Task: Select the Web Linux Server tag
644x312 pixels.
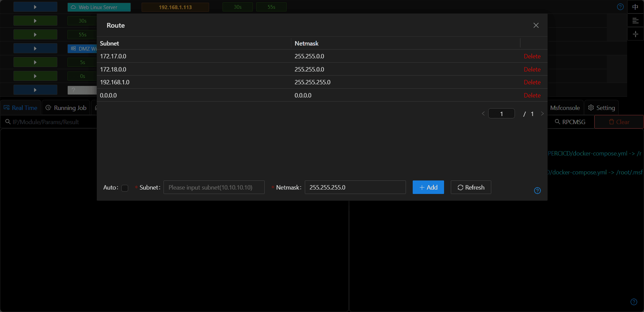Action: pos(99,7)
